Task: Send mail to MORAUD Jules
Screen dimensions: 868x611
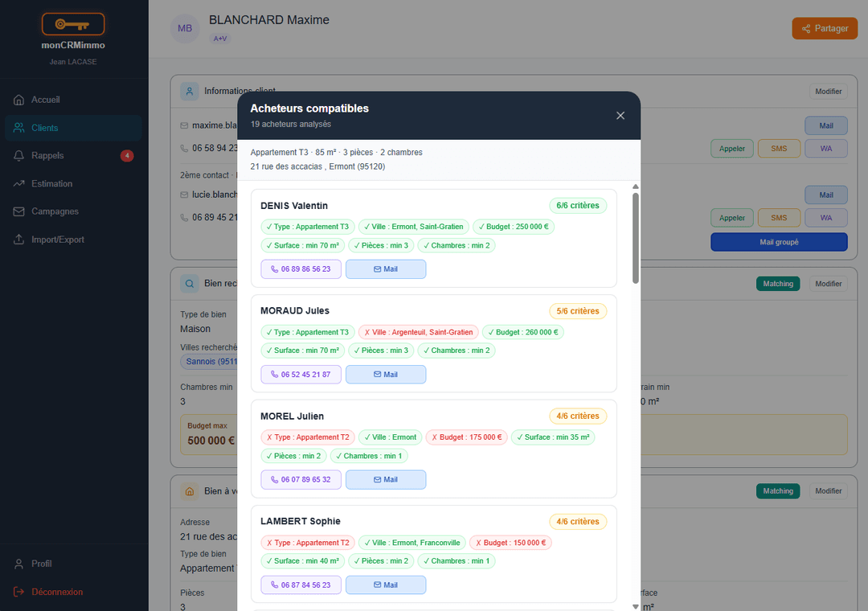Action: tap(386, 375)
